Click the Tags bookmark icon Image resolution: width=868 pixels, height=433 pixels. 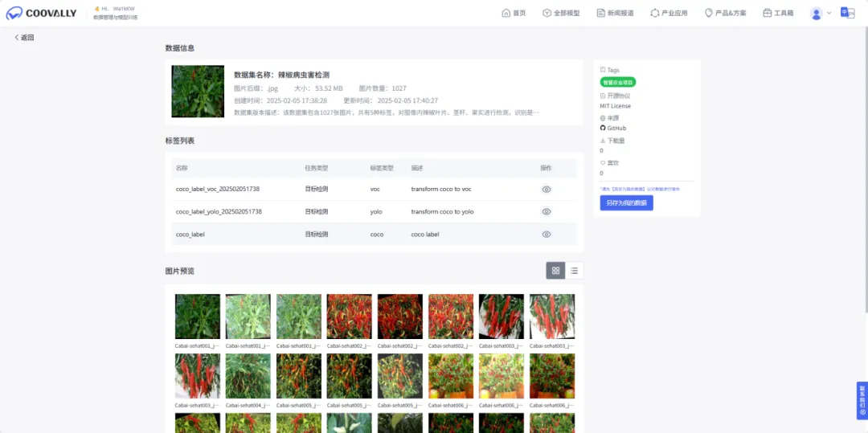pos(603,70)
